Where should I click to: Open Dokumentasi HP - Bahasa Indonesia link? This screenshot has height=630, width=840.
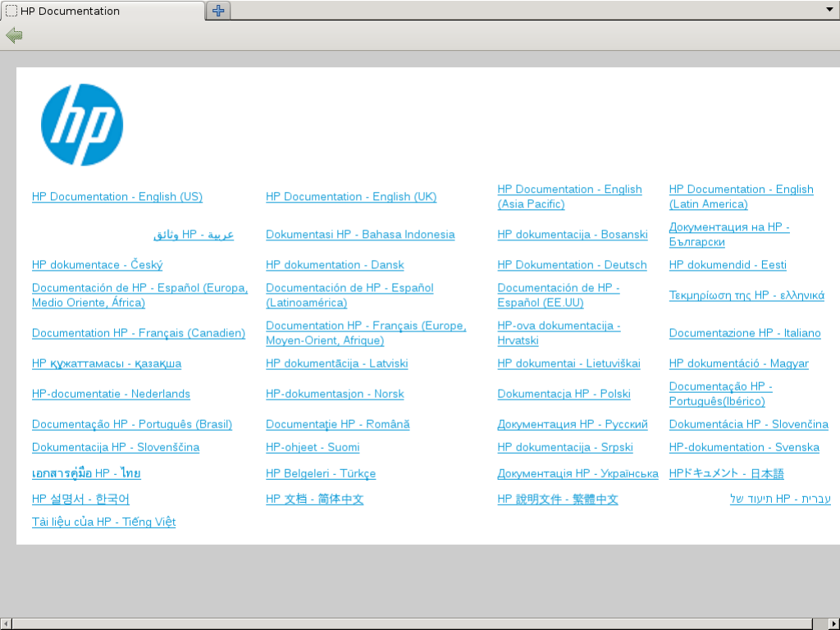point(359,235)
